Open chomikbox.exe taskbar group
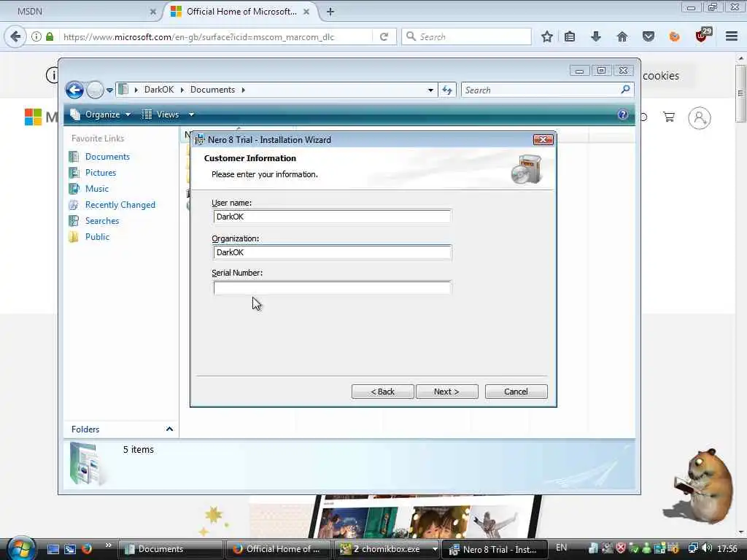The image size is (747, 560). click(387, 549)
